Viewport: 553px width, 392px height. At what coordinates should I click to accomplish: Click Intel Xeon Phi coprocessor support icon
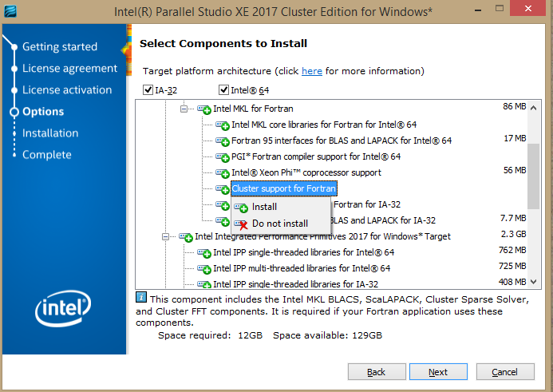pos(223,173)
